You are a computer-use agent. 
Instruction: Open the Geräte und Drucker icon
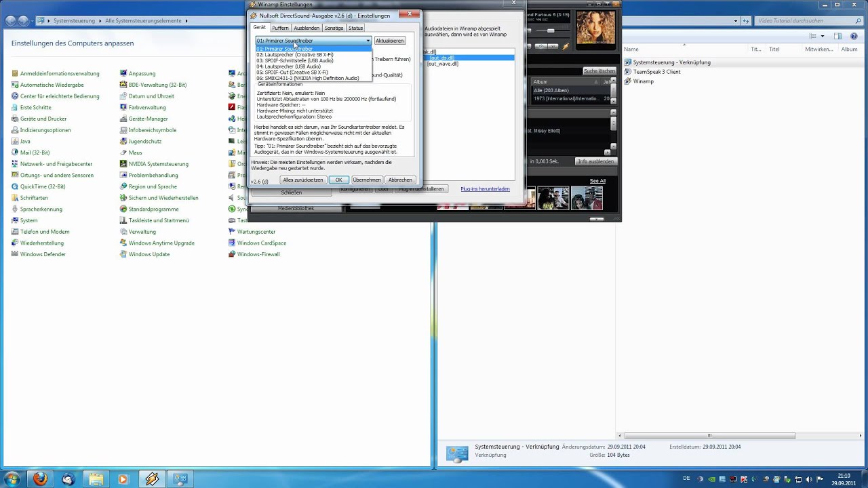(x=15, y=119)
